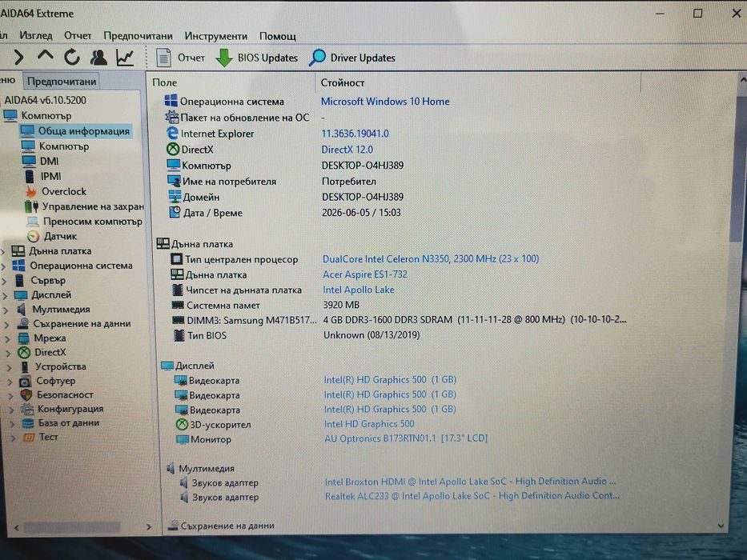Screen dimensions: 747x560
Task: Click the Internet Explorer icon in list
Action: tap(172, 134)
